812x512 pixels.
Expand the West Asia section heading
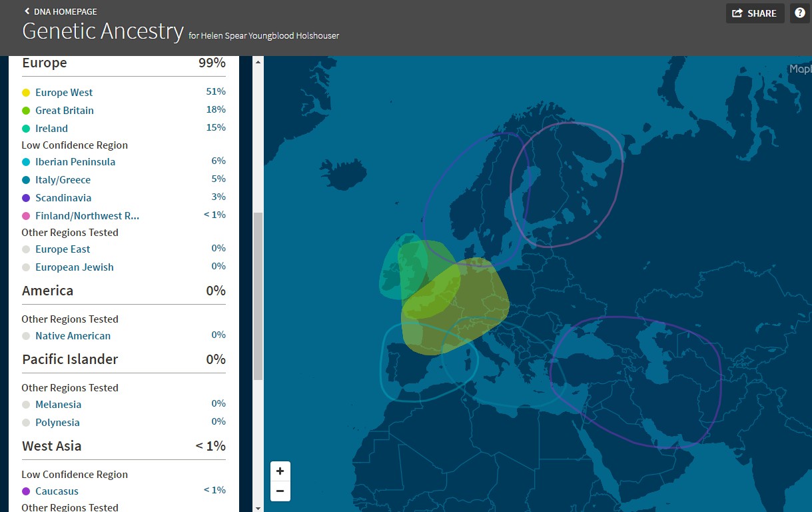click(51, 446)
